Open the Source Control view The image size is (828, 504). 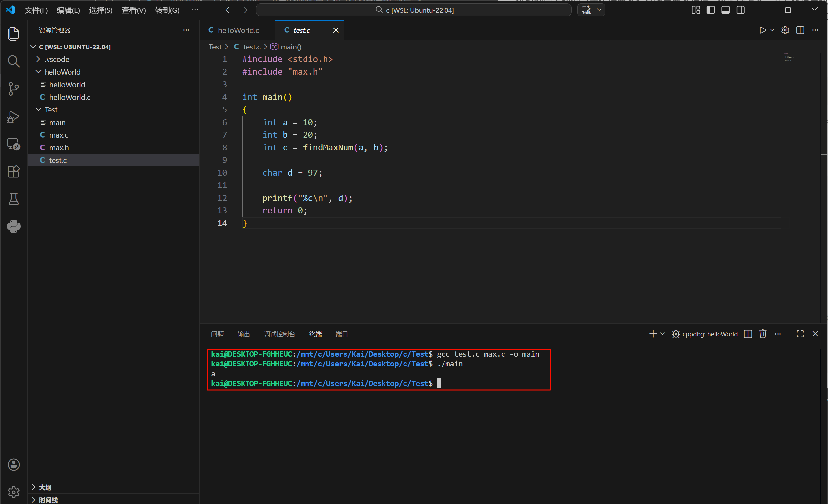point(13,89)
